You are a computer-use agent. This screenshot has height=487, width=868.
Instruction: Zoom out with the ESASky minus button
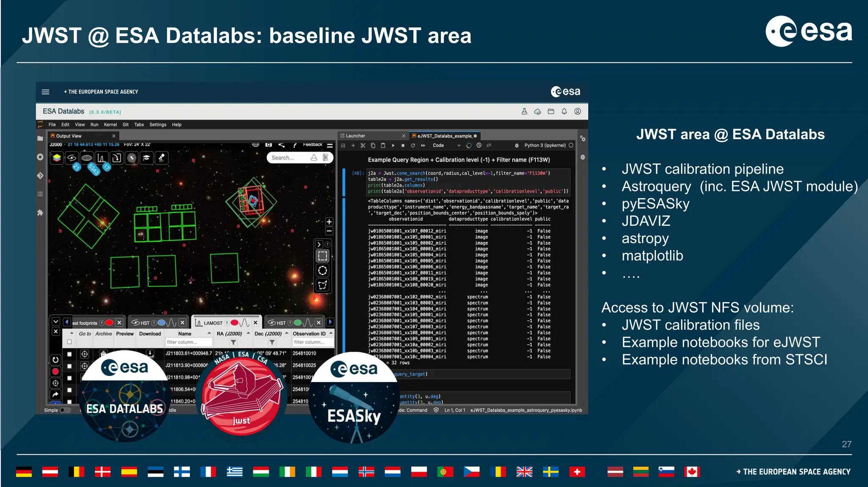[x=329, y=231]
